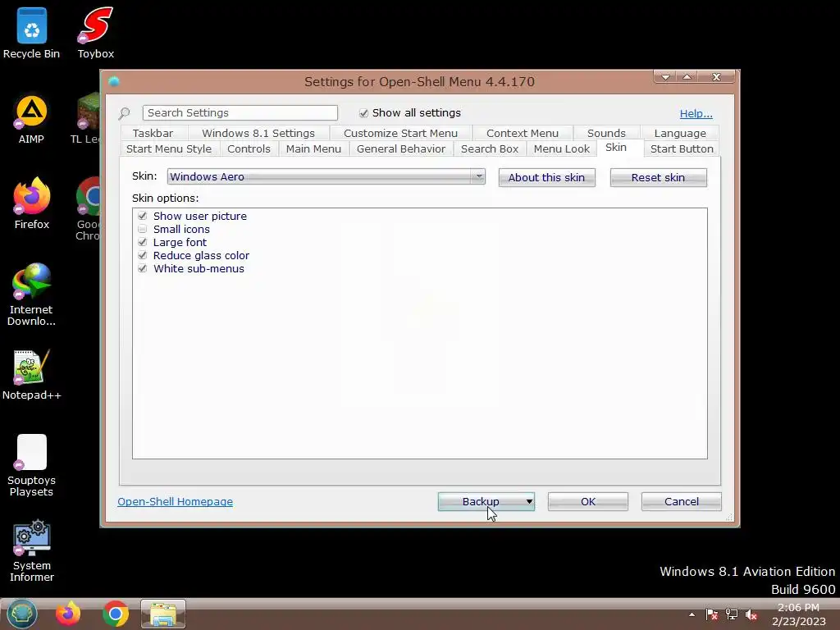Open the Context Menu tab
The image size is (840, 630).
point(523,133)
